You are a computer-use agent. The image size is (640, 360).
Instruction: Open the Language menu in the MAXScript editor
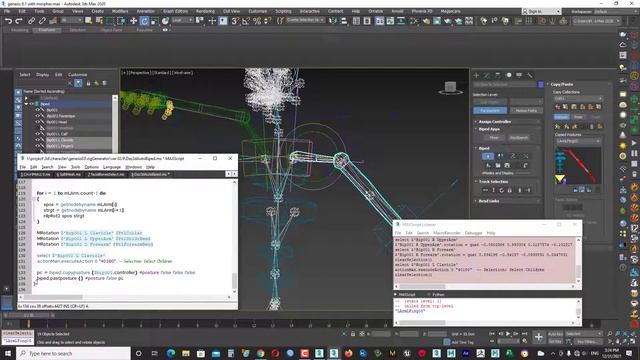click(x=111, y=167)
